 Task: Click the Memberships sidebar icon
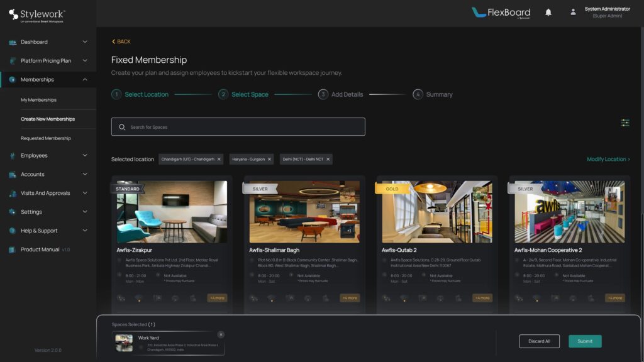click(13, 80)
